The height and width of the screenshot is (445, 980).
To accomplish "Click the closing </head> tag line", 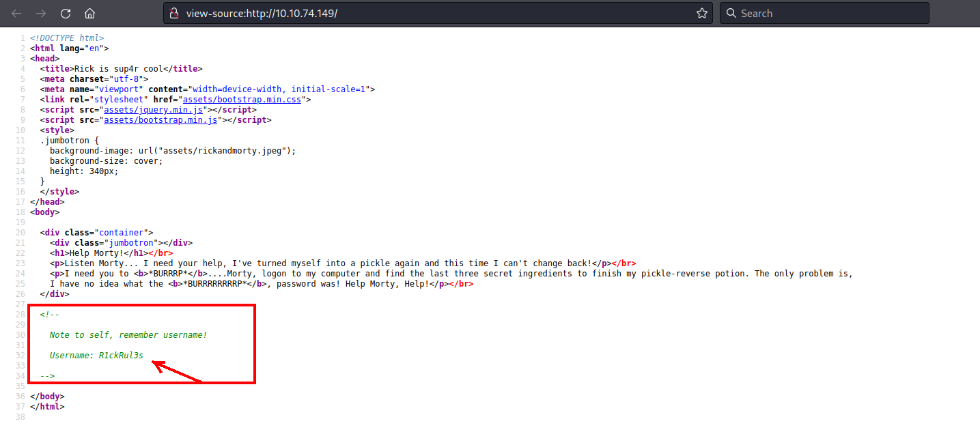I will (x=47, y=202).
